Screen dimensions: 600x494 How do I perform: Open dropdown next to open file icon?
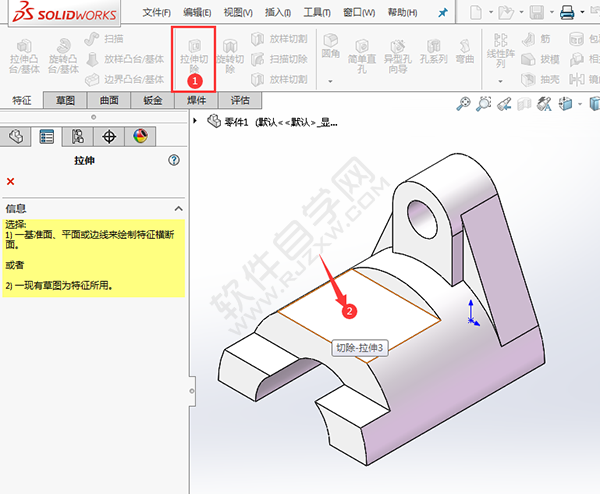pos(521,12)
